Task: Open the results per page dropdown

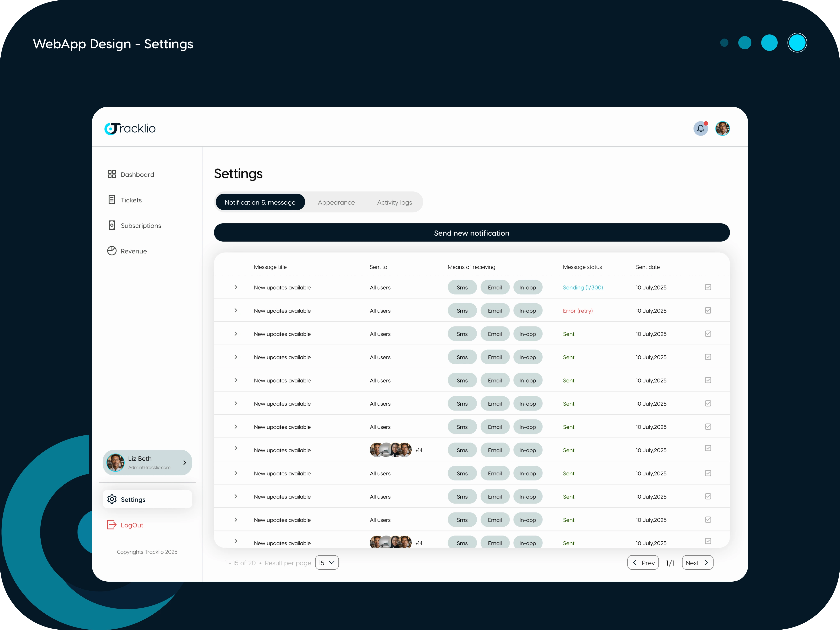Action: tap(326, 562)
